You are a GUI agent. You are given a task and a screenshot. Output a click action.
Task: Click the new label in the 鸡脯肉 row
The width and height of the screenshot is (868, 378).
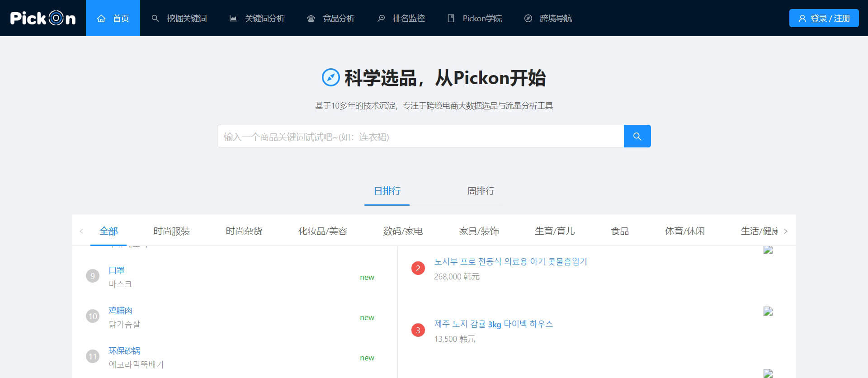tap(367, 317)
